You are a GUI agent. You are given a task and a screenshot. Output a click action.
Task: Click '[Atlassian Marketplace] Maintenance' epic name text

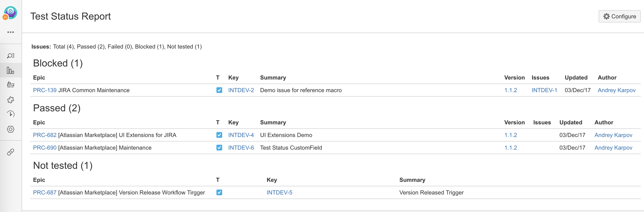[x=105, y=148]
